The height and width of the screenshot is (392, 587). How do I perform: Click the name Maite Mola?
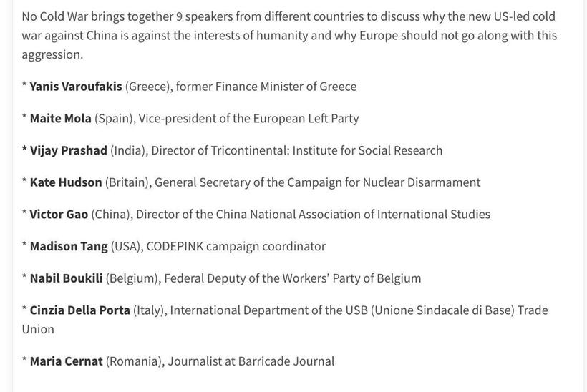pos(61,119)
